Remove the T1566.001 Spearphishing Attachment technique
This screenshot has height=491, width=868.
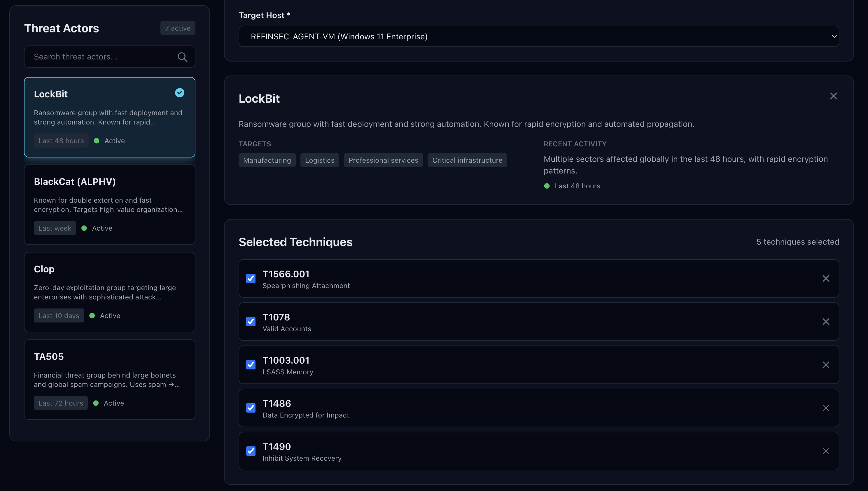pos(826,278)
